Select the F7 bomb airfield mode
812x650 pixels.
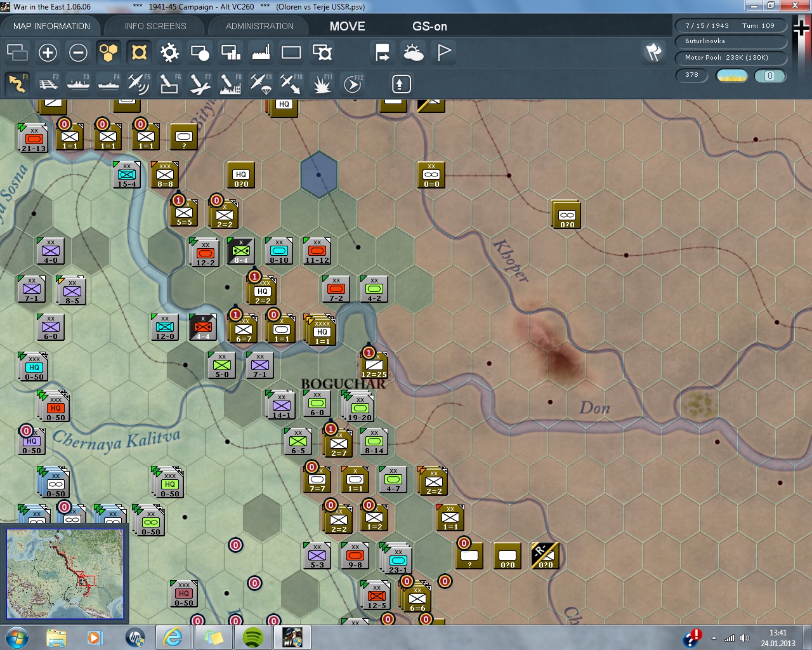tap(200, 83)
